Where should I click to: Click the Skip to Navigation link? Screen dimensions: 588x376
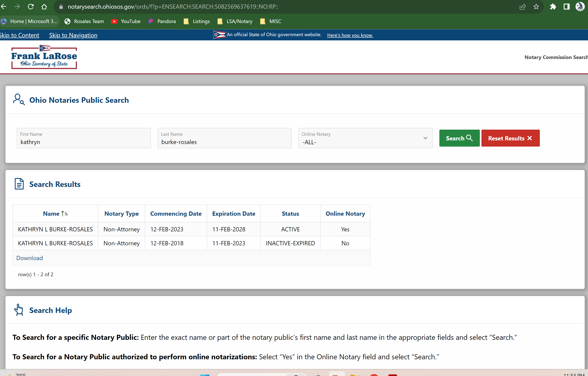click(x=73, y=35)
